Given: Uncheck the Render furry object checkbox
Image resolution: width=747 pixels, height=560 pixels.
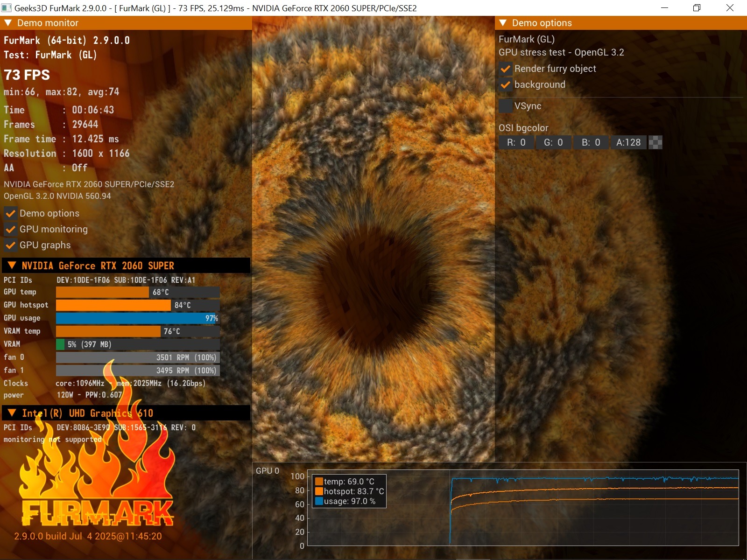Looking at the screenshot, I should click(505, 69).
